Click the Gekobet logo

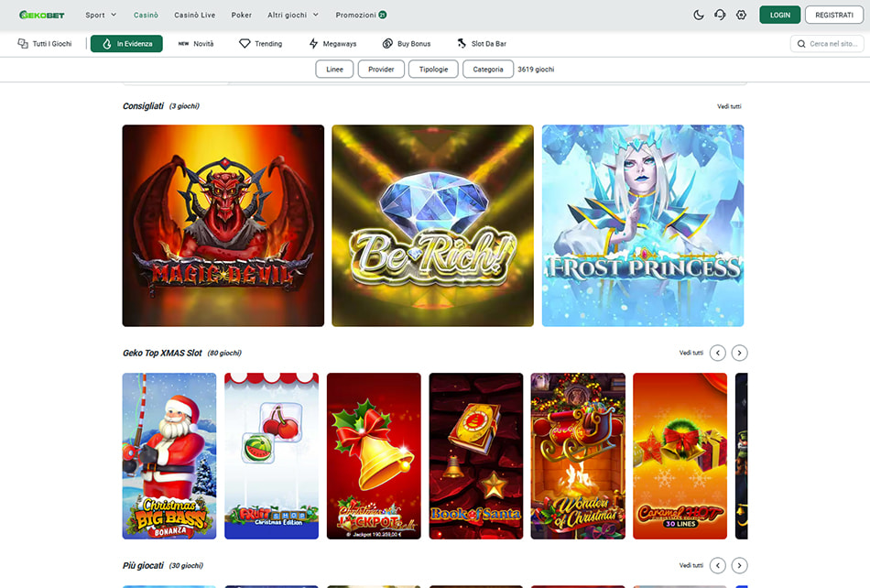click(41, 15)
